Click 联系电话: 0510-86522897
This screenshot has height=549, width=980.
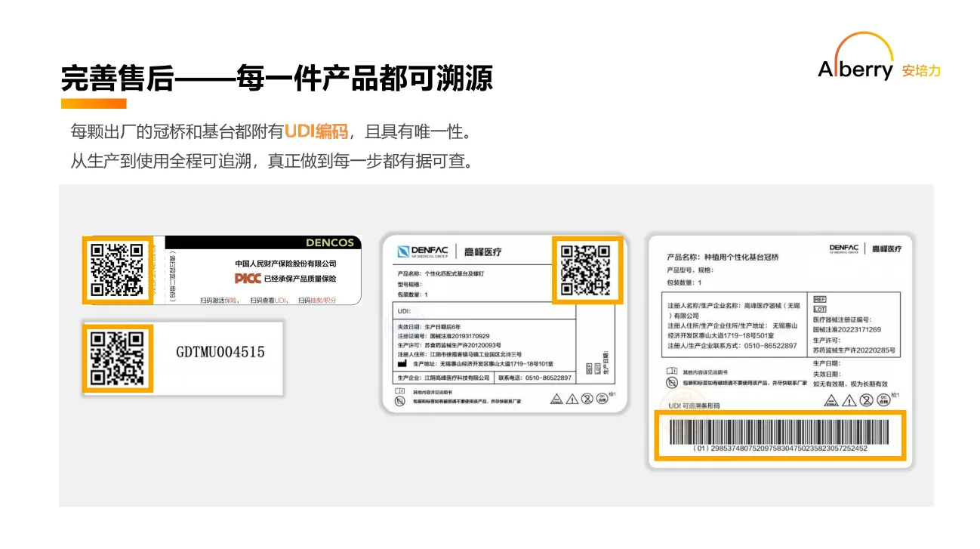(x=535, y=378)
